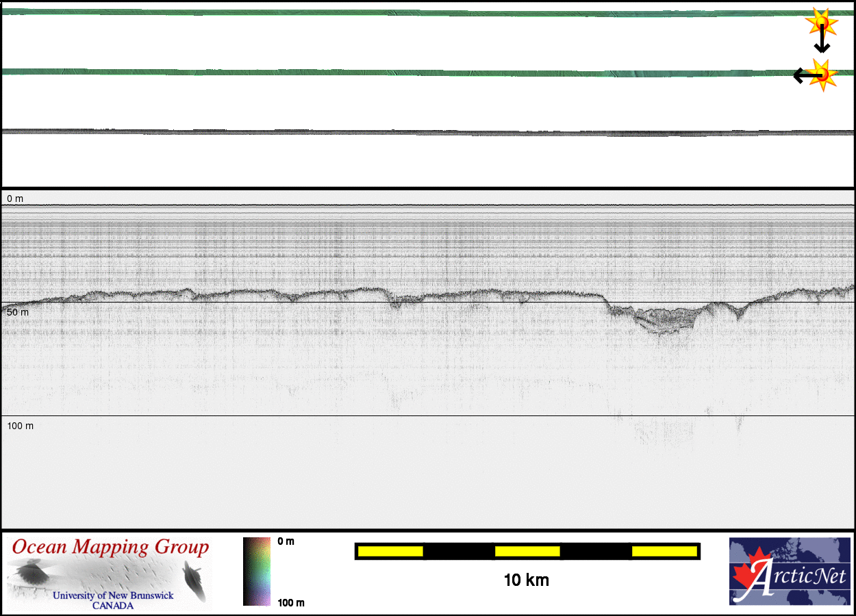Click the 0 m label in profile panel

click(x=15, y=198)
